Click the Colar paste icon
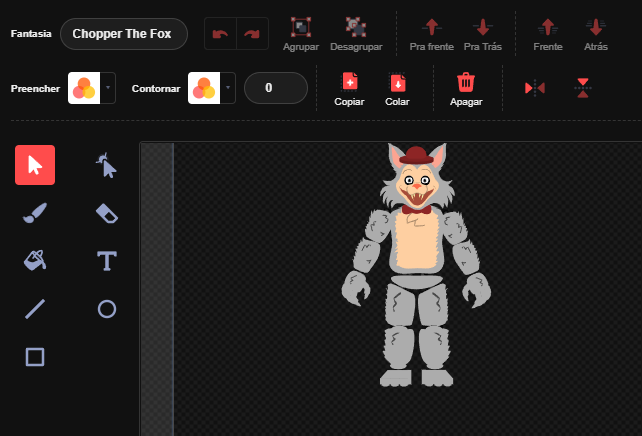This screenshot has width=642, height=436. click(x=398, y=82)
